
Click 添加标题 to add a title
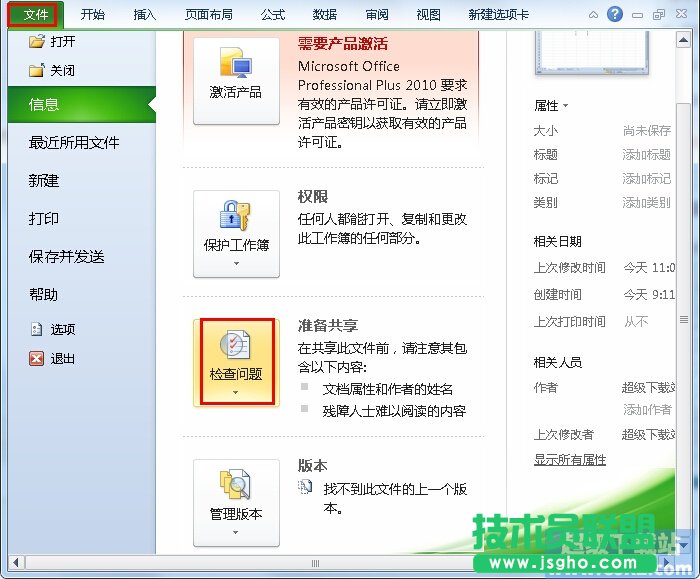click(646, 154)
